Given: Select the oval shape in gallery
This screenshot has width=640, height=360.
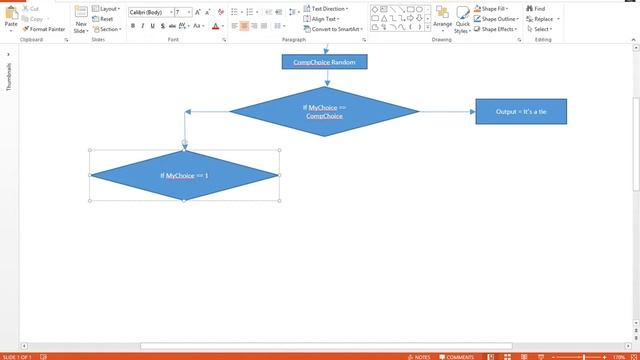Looking at the screenshot, I should coord(419,9).
